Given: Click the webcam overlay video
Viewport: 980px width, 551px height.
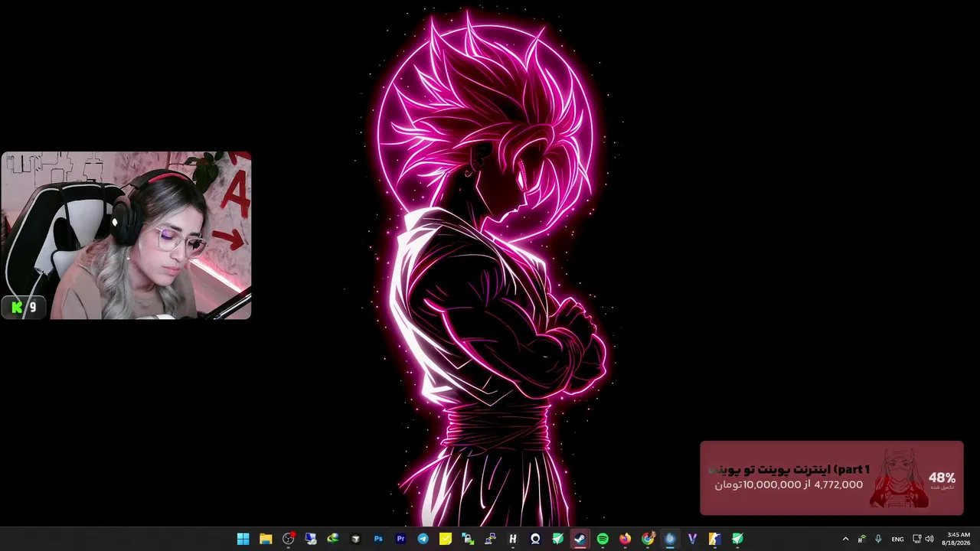Looking at the screenshot, I should [x=126, y=235].
